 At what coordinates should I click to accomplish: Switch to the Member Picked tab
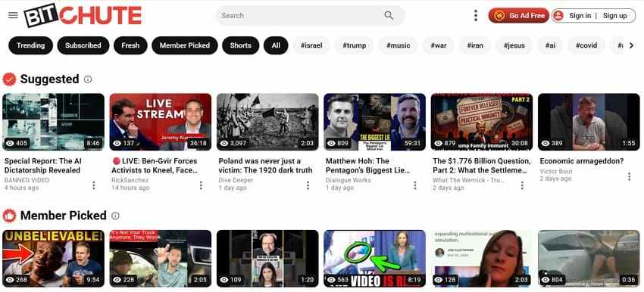coord(184,45)
